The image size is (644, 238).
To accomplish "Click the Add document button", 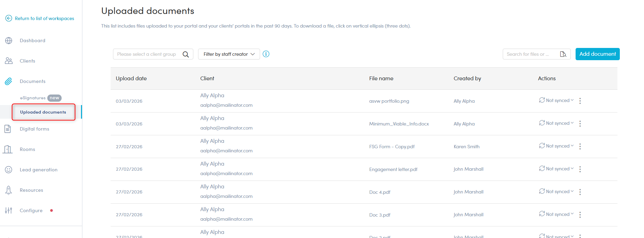I will [x=597, y=54].
